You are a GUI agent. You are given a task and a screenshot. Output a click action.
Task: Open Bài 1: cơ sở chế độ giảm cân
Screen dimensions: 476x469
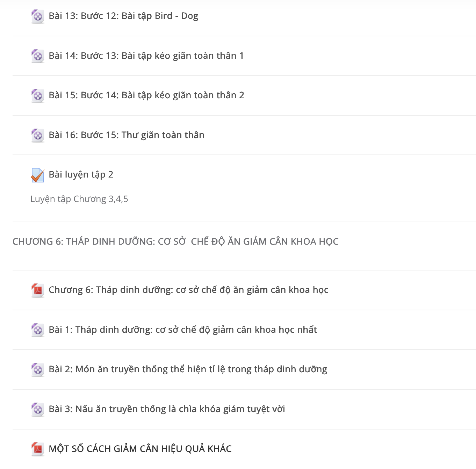click(x=183, y=330)
